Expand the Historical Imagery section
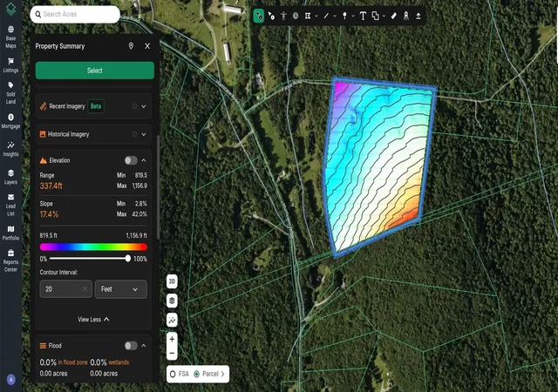The width and height of the screenshot is (558, 392). tap(144, 134)
